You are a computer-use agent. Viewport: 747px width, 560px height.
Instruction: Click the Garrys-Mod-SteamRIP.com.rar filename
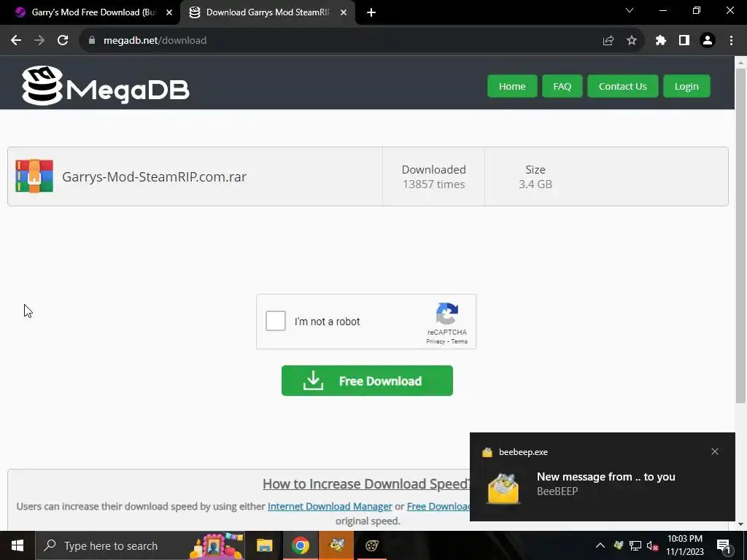click(x=155, y=176)
